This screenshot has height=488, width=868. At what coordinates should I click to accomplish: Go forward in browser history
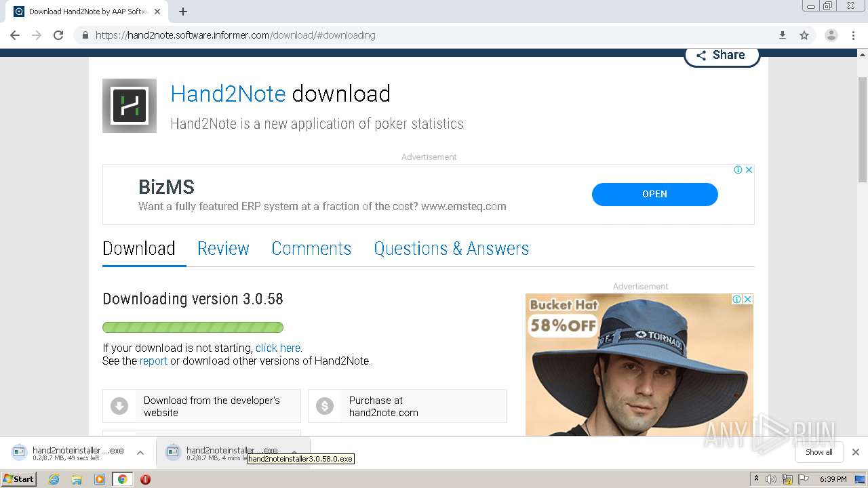point(37,35)
